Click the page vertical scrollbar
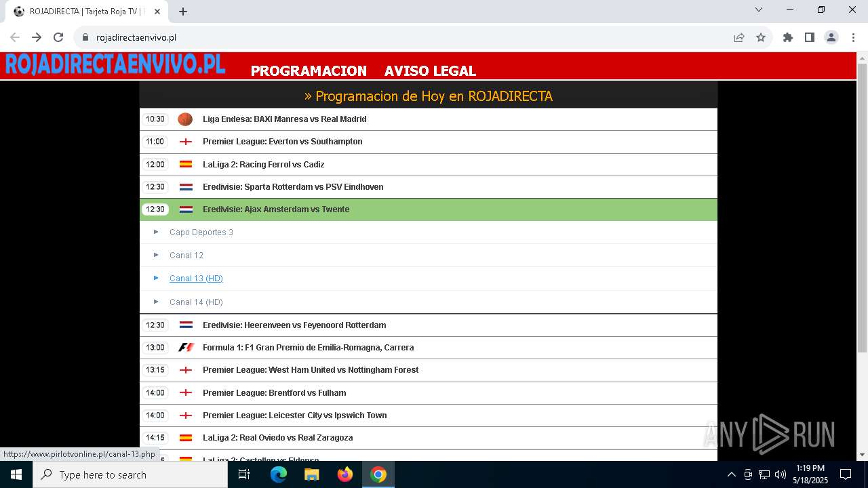Image resolution: width=868 pixels, height=488 pixels. 862,207
